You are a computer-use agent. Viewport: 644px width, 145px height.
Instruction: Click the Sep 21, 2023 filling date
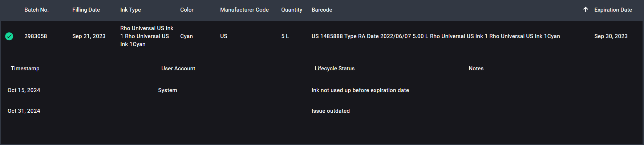pyautogui.click(x=89, y=36)
